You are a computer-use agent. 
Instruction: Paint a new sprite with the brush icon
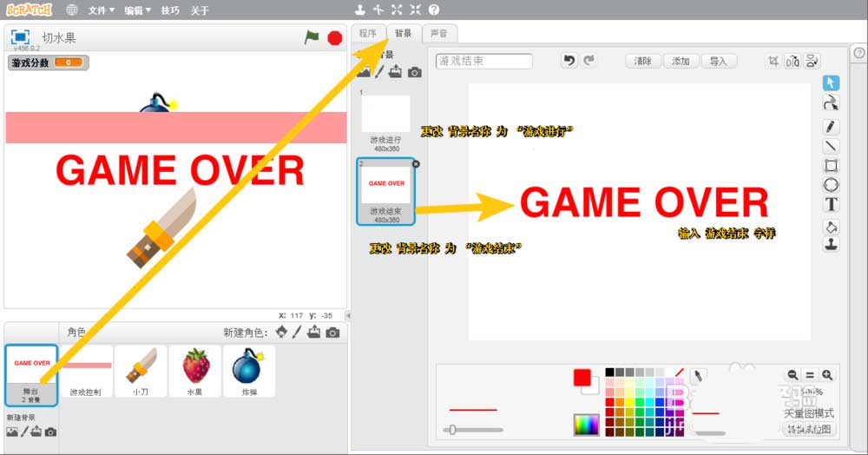[297, 332]
